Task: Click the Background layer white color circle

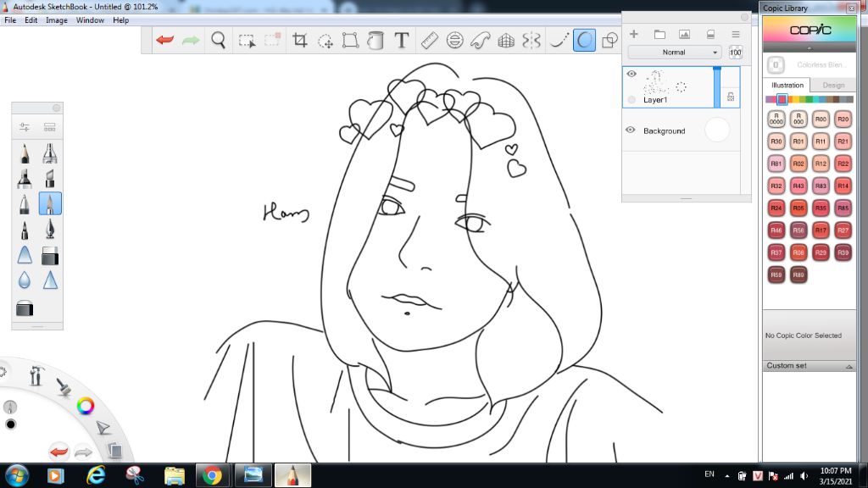Action: (x=717, y=130)
